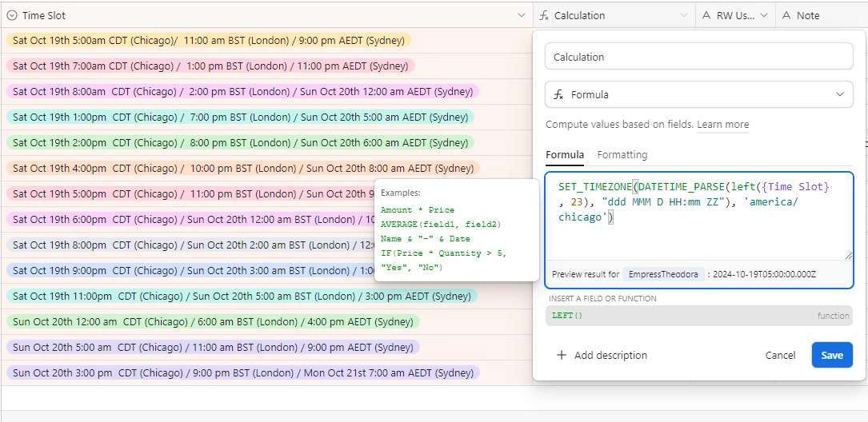The image size is (868, 422).
Task: Click the text type icon beside RW Us...
Action: 706,15
